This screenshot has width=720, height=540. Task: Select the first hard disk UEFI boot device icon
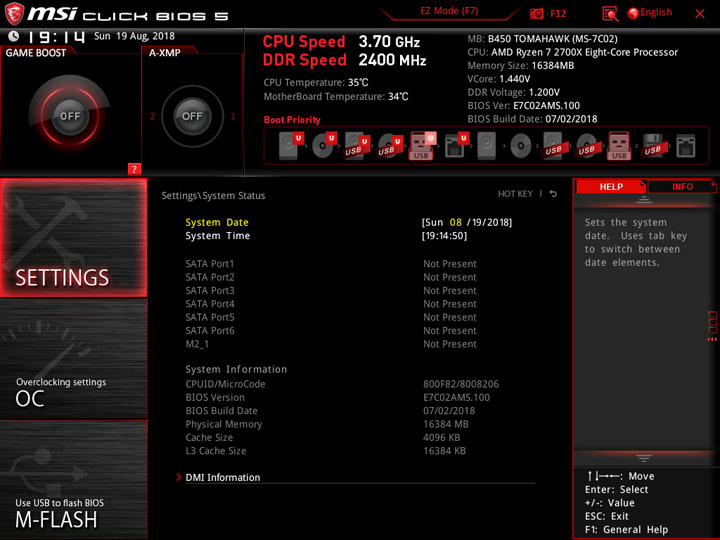pos(291,146)
